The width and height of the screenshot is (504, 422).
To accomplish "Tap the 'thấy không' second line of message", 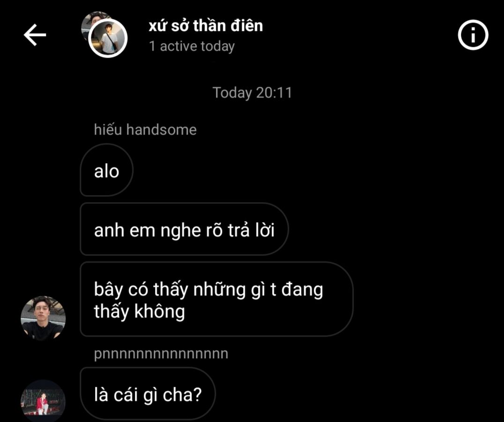I will tap(140, 311).
